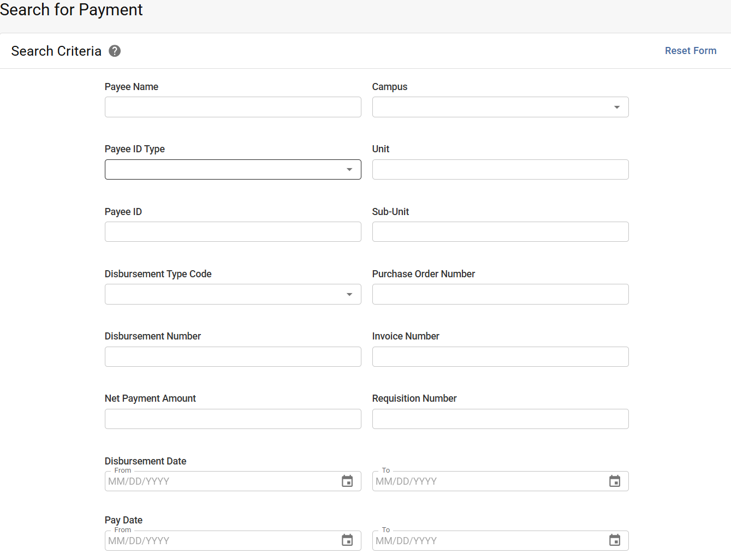
Task: Select the Pay Date To text field
Action: (x=486, y=540)
